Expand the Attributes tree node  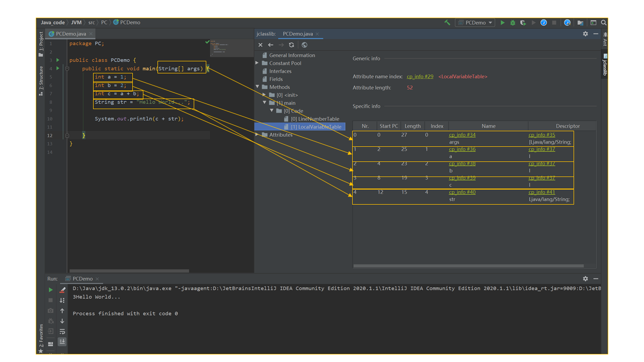[x=258, y=135]
